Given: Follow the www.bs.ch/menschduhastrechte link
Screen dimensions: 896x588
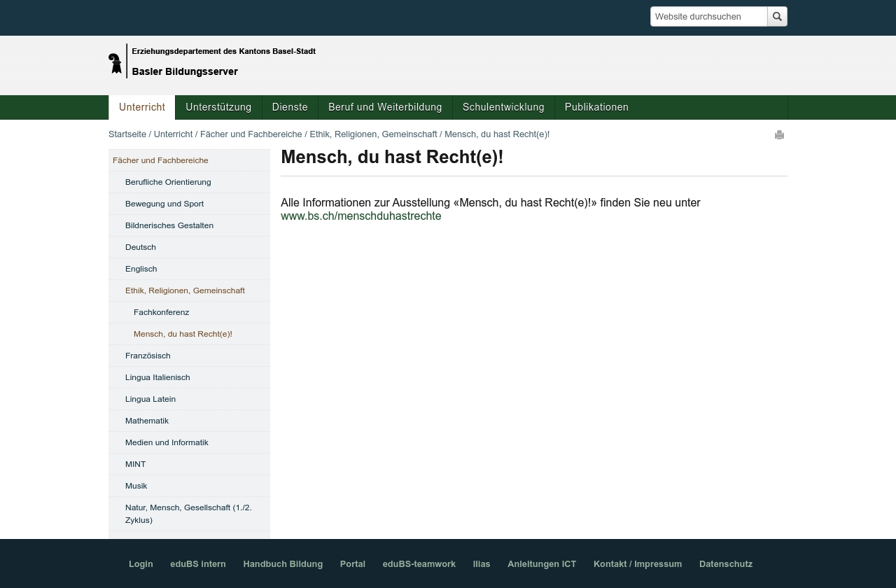Looking at the screenshot, I should click(x=360, y=216).
